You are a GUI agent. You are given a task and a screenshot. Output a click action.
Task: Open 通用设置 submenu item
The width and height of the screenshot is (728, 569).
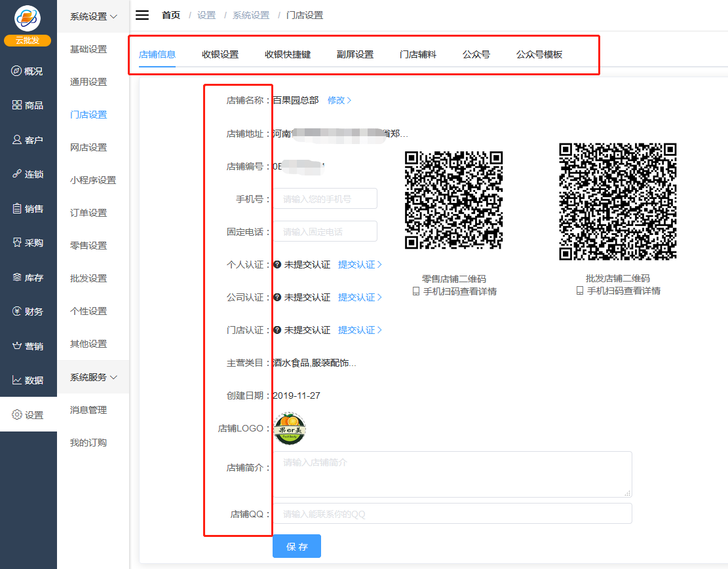click(88, 82)
